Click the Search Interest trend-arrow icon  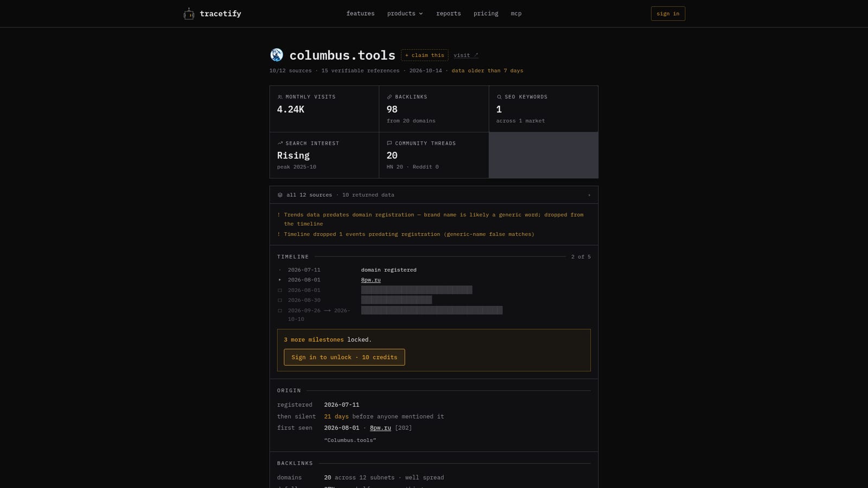280,143
